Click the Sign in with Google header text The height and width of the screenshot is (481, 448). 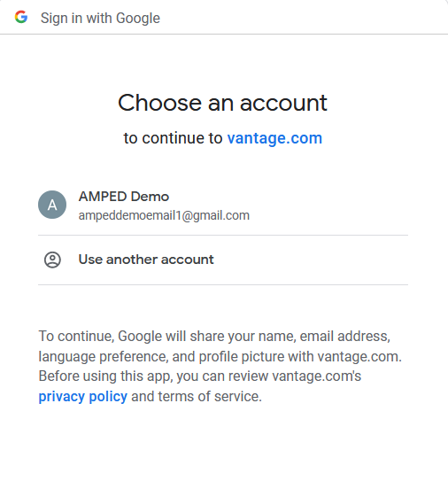[100, 18]
